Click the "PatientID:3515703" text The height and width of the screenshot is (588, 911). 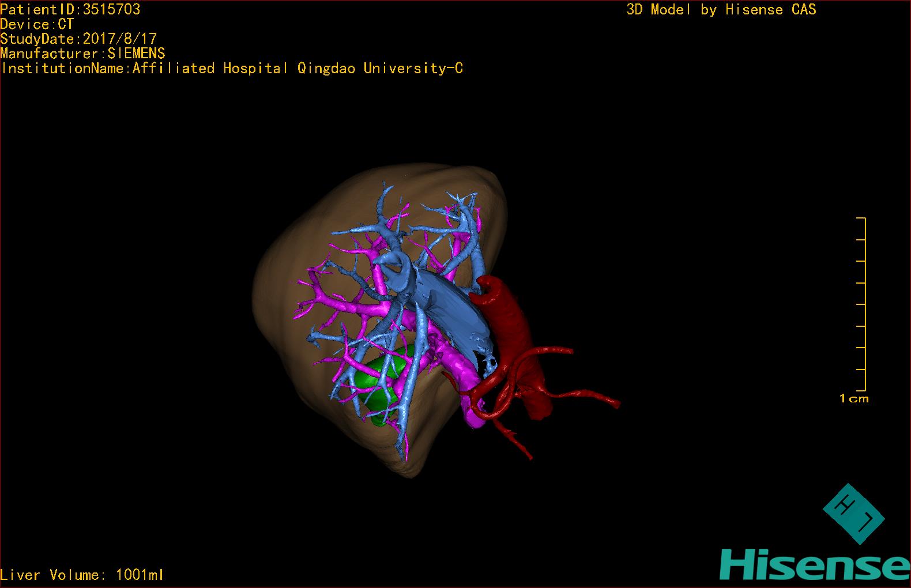click(70, 9)
